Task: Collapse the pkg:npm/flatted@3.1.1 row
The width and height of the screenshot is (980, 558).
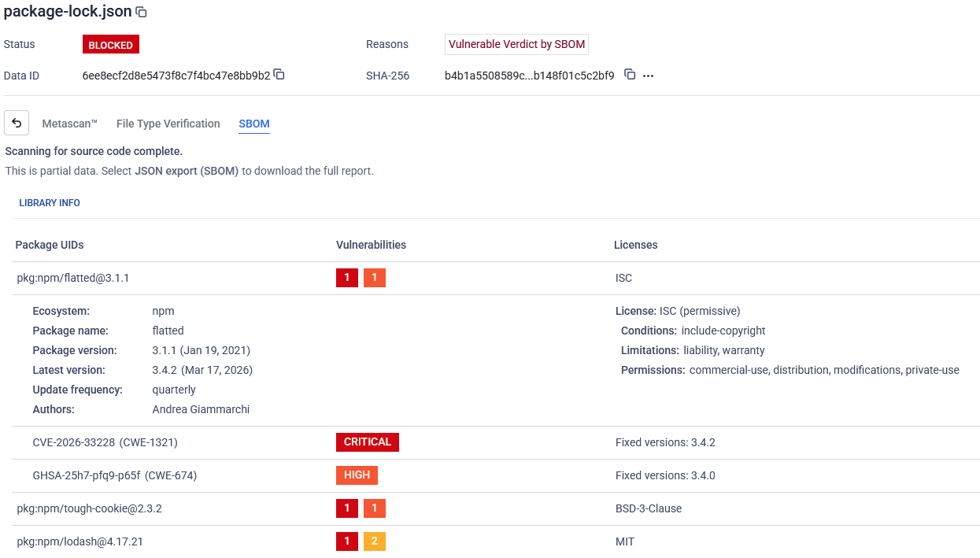Action: (x=73, y=278)
